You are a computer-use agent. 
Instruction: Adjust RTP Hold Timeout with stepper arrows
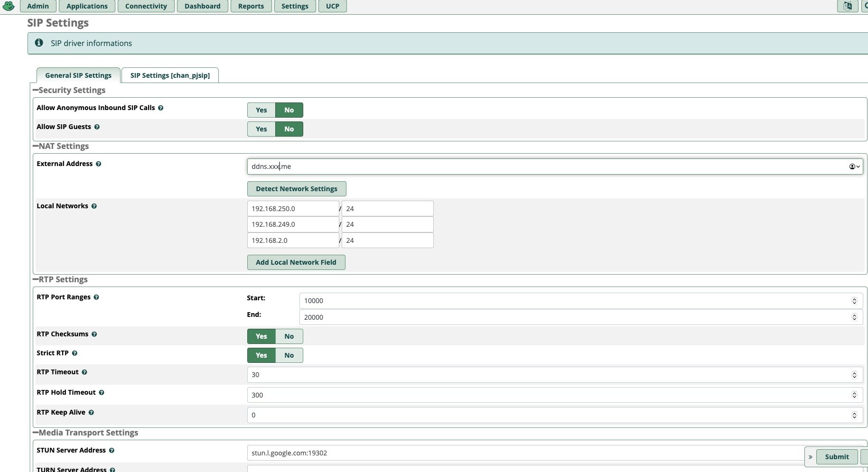[854, 395]
